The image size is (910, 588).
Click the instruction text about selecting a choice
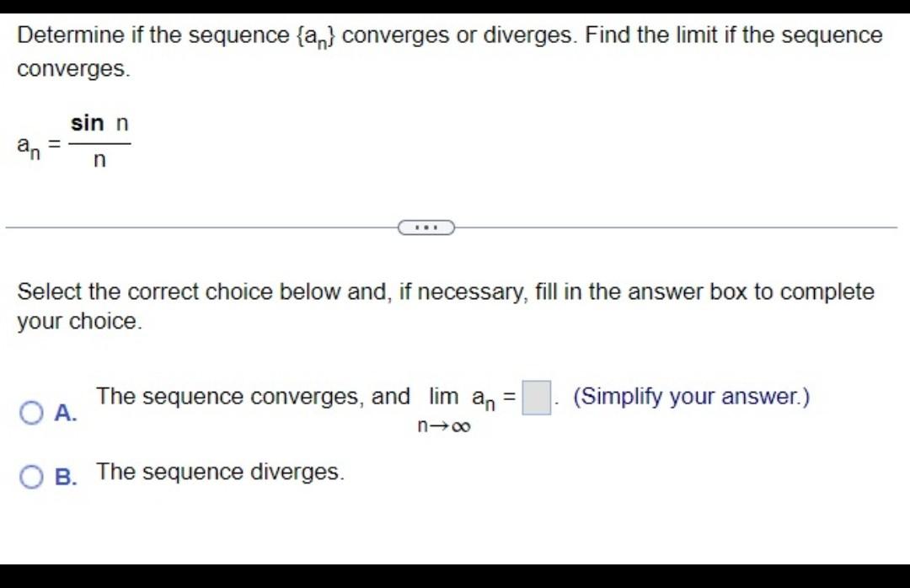[x=444, y=306]
